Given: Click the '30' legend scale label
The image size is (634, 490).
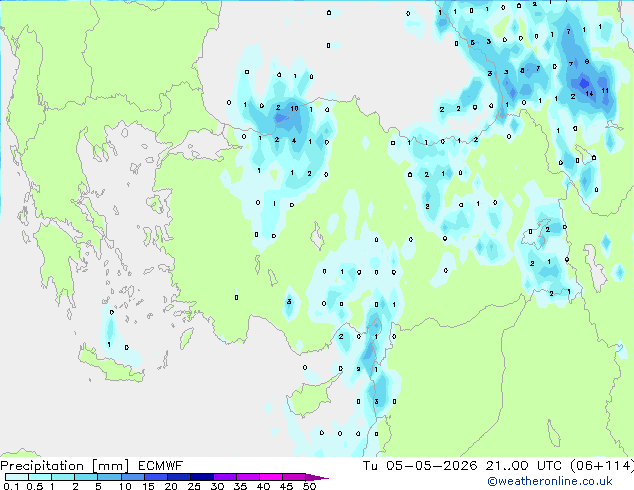Looking at the screenshot, I should [217, 486].
